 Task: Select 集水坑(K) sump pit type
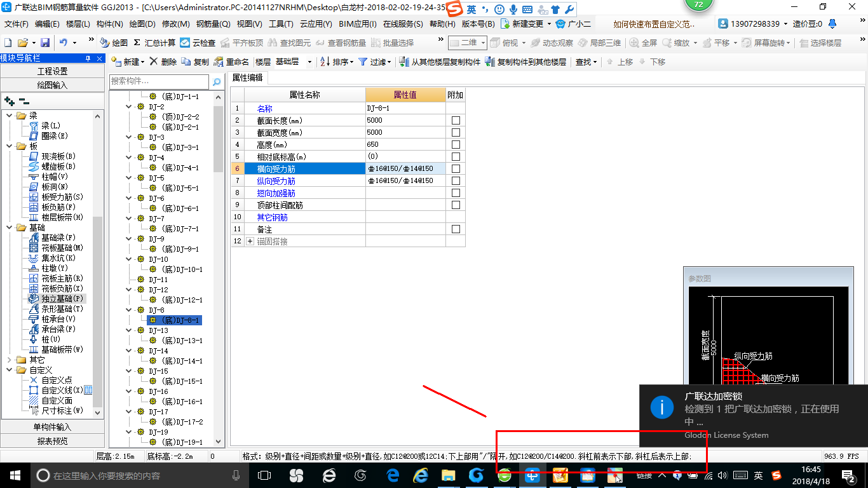click(52, 258)
